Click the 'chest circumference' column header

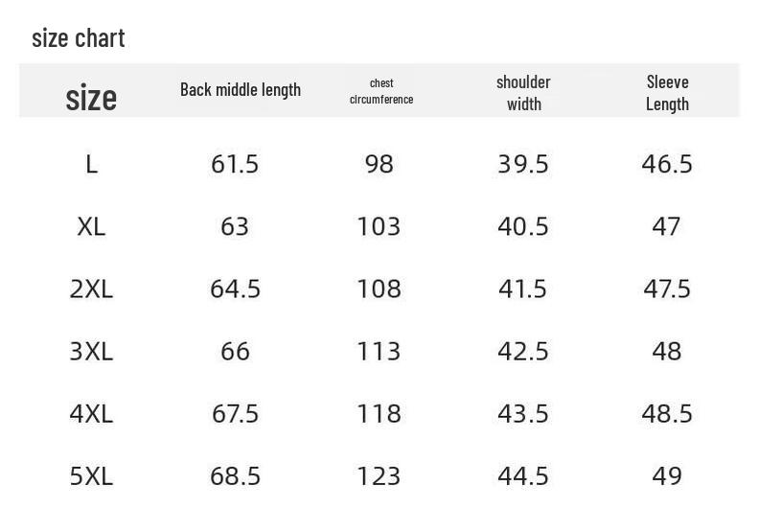(x=381, y=91)
